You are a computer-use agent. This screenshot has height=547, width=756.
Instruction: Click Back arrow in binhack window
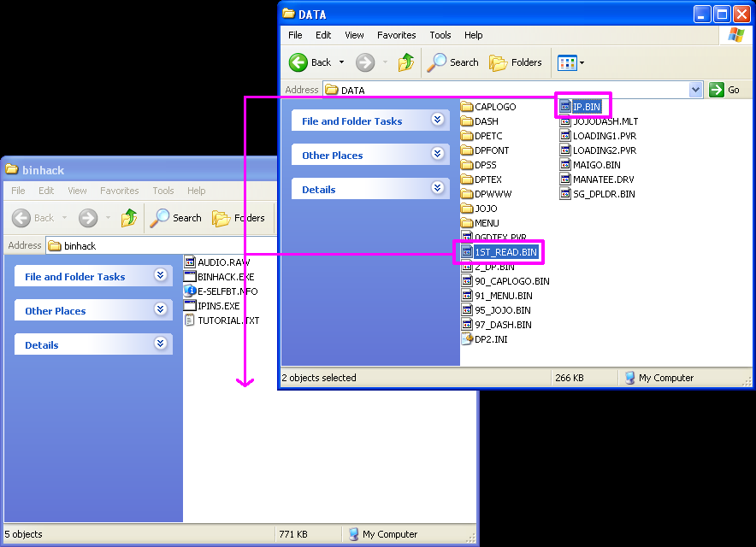[21, 218]
